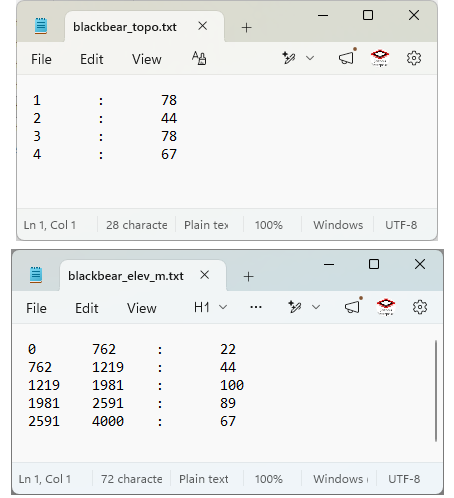Click UTF-8 encoding in elev_m status bar

404,479
